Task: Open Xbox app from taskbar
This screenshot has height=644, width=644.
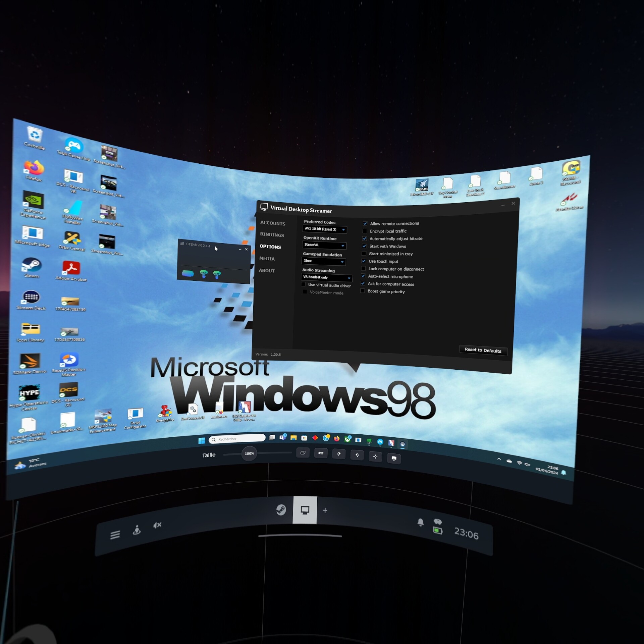Action: click(347, 439)
